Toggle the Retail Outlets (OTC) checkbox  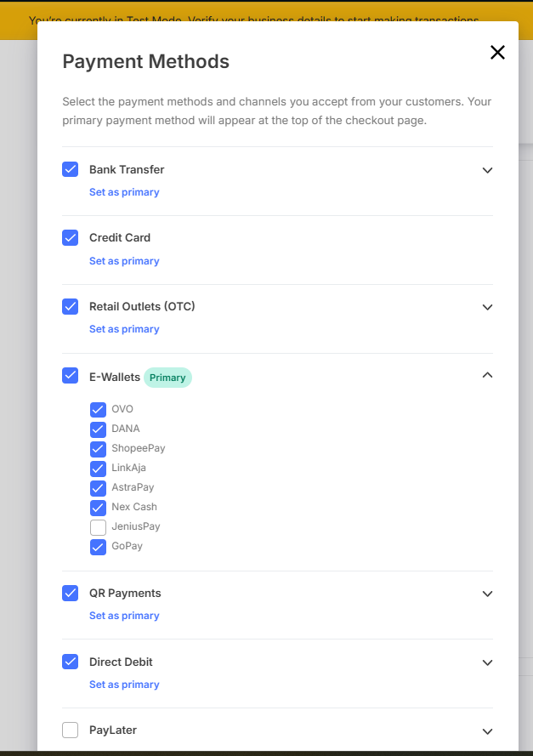[71, 306]
